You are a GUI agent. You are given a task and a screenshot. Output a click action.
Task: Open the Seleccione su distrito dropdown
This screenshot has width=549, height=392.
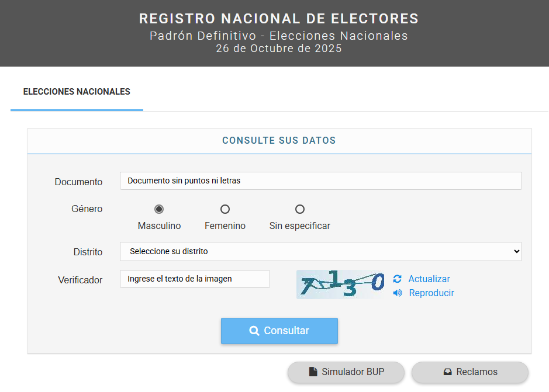(320, 252)
